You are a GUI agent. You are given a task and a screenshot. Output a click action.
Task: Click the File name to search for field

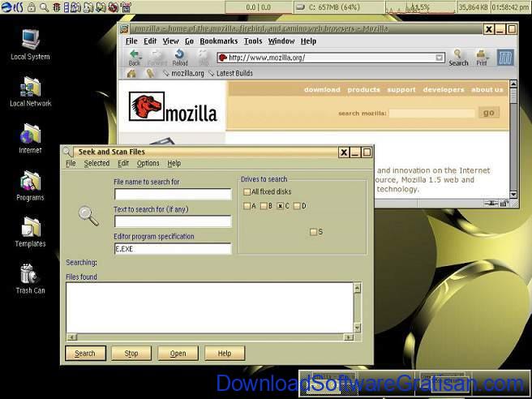(x=173, y=194)
